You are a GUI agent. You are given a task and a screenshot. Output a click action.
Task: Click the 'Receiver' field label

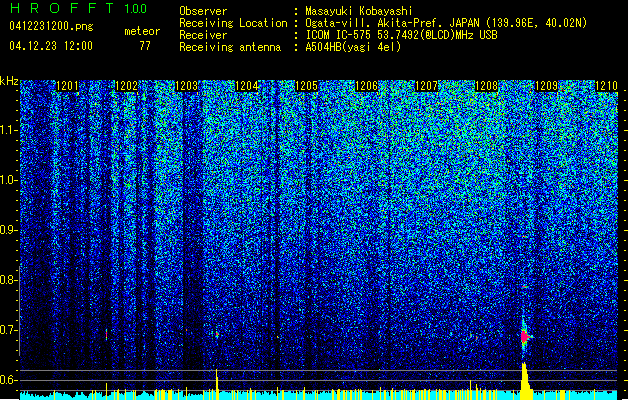point(203,35)
